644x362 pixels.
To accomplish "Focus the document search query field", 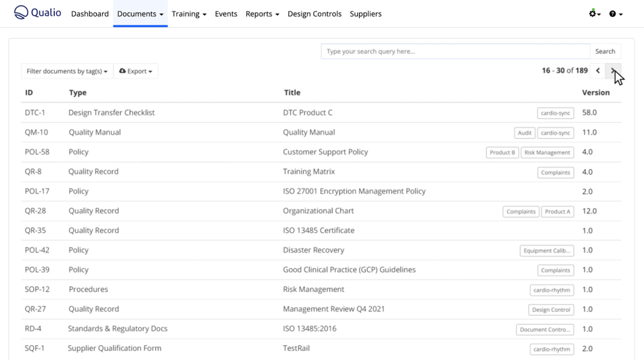I will coord(455,52).
